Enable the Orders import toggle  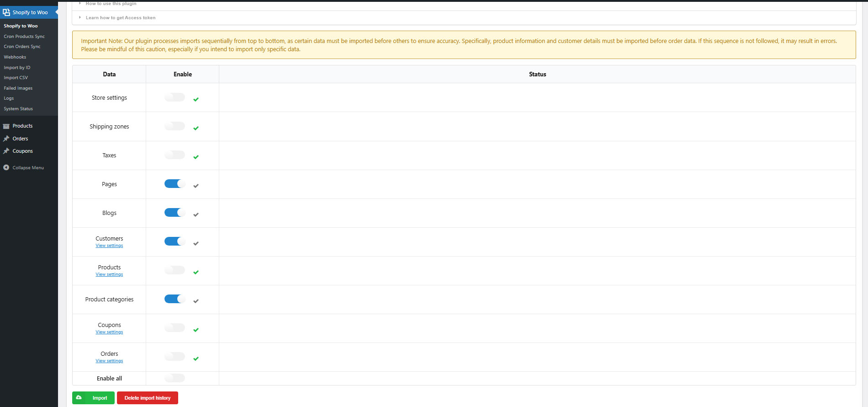pyautogui.click(x=175, y=356)
